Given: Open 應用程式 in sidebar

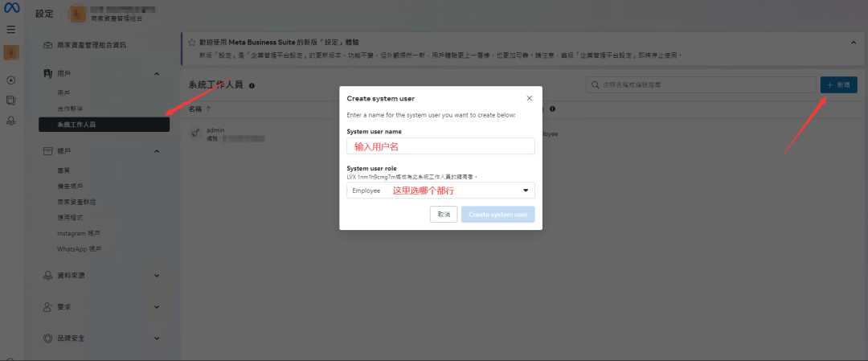Looking at the screenshot, I should (70, 218).
